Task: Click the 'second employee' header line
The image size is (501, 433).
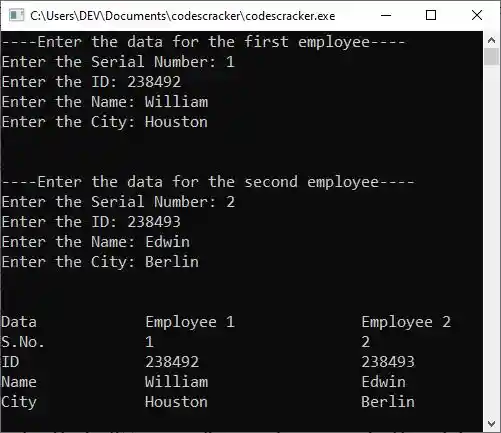Action: [208, 182]
